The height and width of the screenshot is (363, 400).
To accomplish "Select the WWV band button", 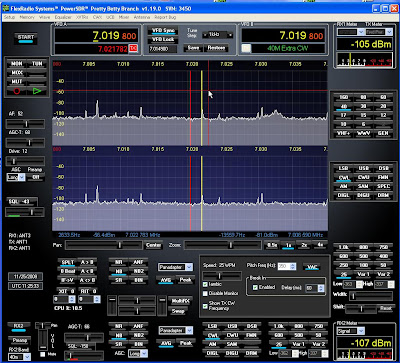I will 363,133.
